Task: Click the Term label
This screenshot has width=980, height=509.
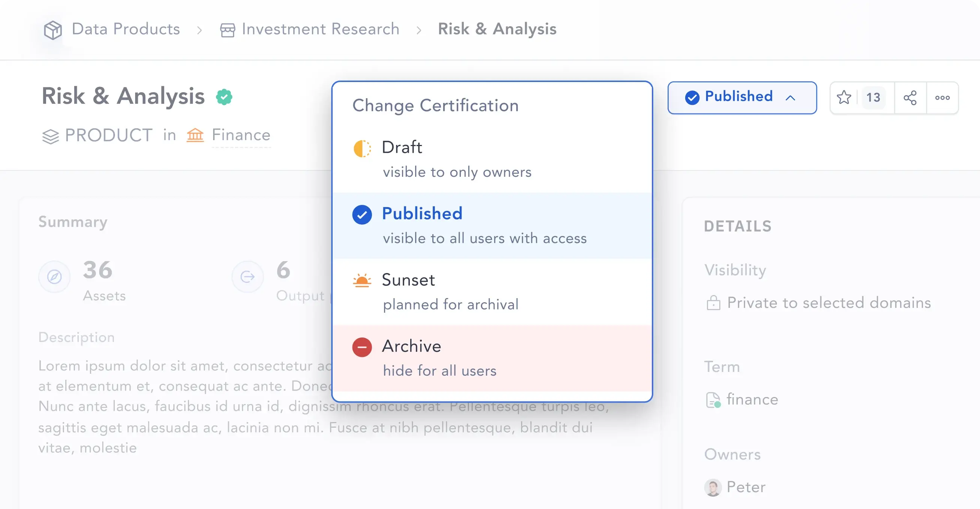Action: [x=722, y=367]
